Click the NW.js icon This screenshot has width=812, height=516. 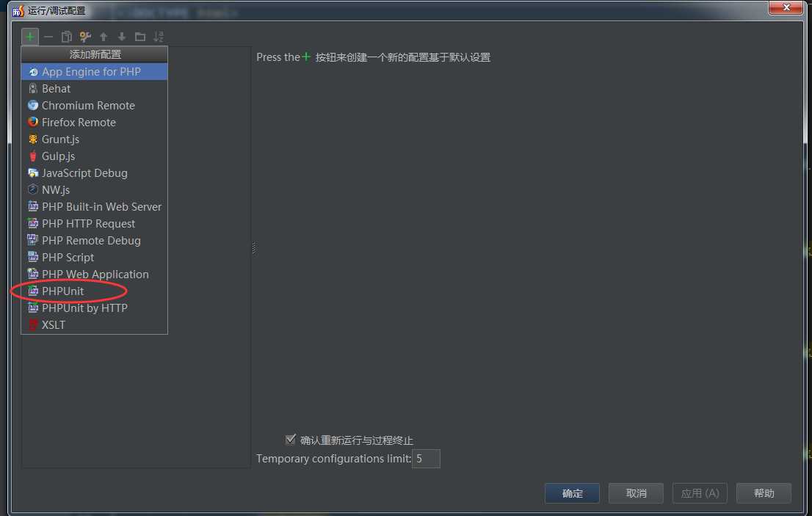[x=33, y=190]
